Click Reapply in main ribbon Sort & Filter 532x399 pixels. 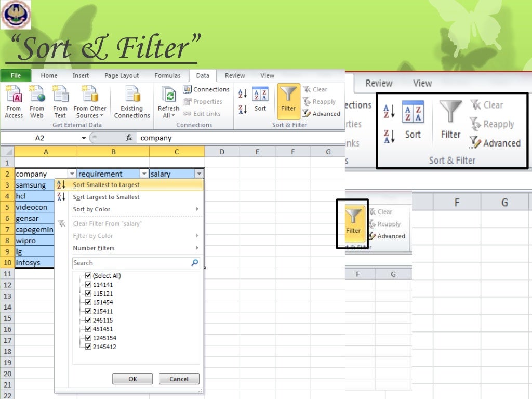click(x=320, y=101)
